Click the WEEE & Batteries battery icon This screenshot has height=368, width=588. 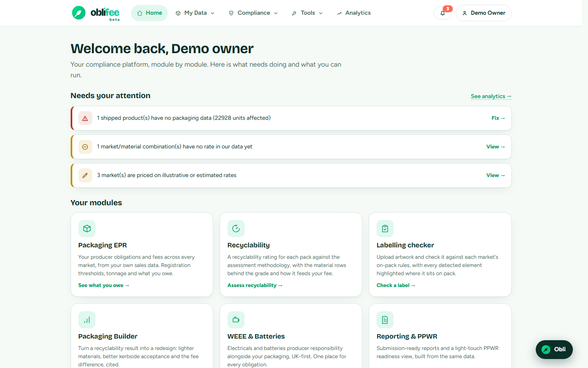coord(236,320)
